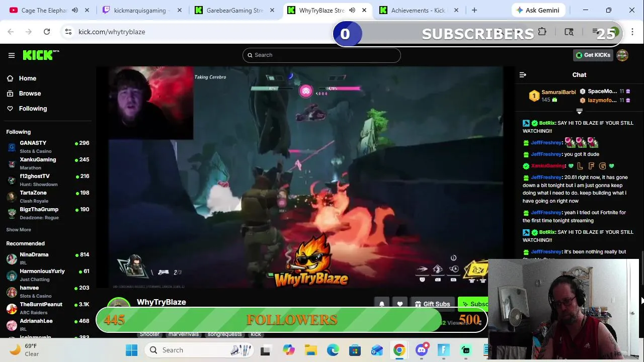This screenshot has width=644, height=362.
Task: Collapse the chat panel with the arrow icon
Action: pyautogui.click(x=523, y=75)
